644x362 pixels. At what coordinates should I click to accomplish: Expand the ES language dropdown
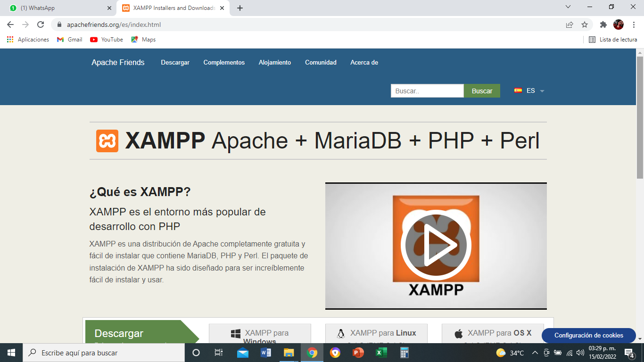click(529, 90)
